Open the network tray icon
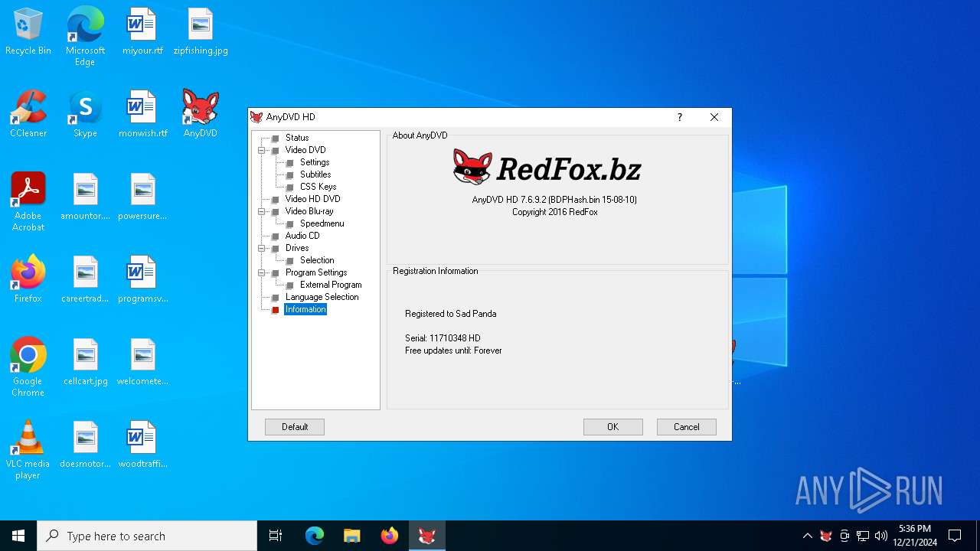 (x=863, y=536)
